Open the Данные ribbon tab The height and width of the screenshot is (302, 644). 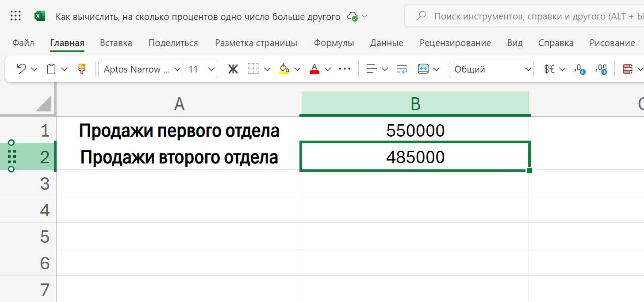pos(386,43)
